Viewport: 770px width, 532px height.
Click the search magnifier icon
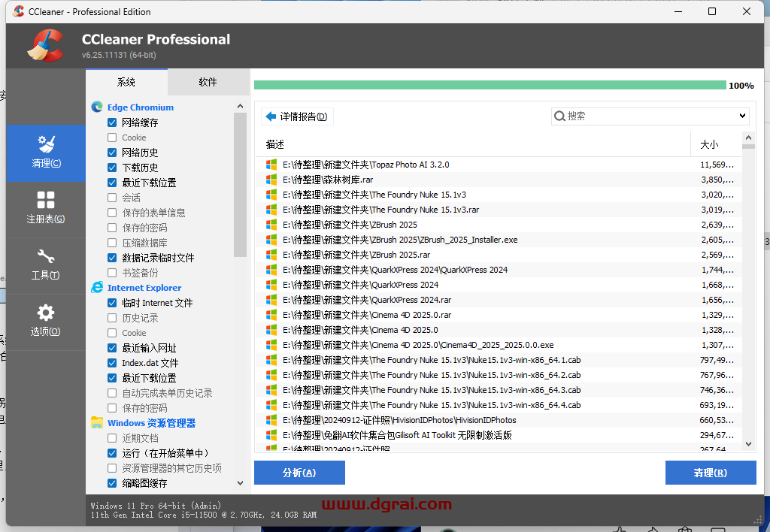559,116
